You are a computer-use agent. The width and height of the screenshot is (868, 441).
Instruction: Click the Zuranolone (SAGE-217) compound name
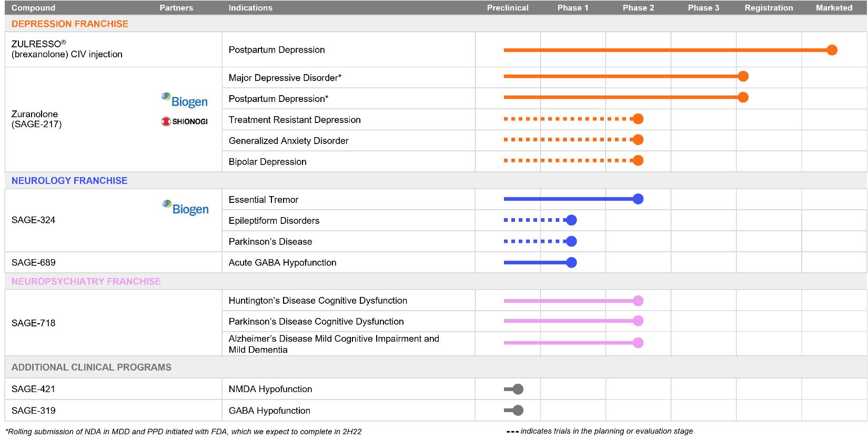coord(37,119)
